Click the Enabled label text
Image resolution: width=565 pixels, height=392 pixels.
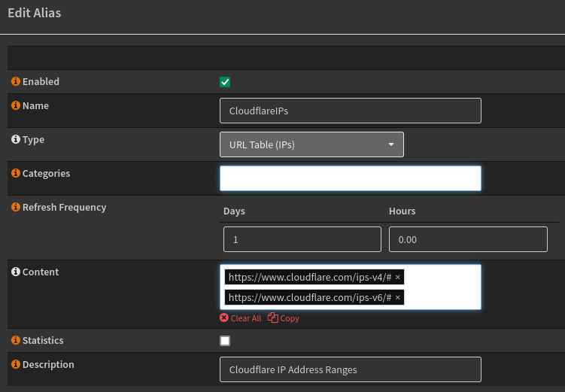click(41, 82)
